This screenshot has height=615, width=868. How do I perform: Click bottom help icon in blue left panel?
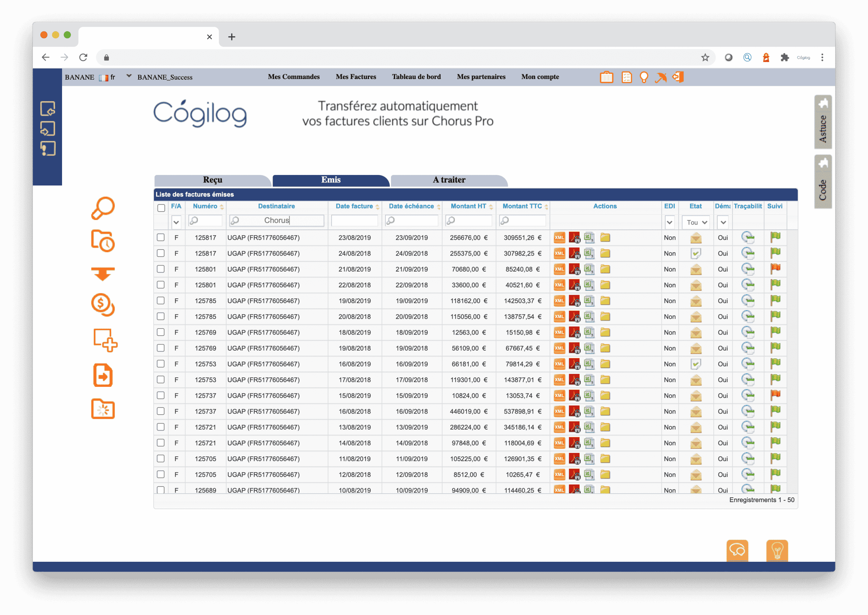(x=48, y=148)
